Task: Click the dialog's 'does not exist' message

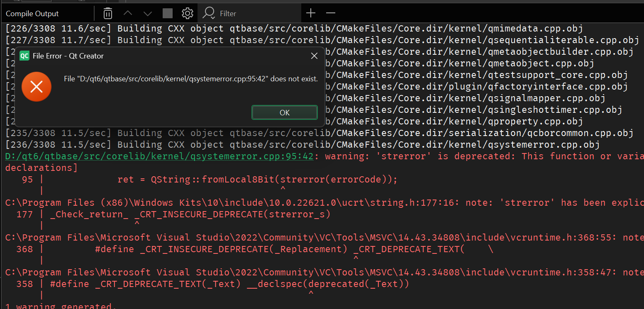Action: (191, 79)
